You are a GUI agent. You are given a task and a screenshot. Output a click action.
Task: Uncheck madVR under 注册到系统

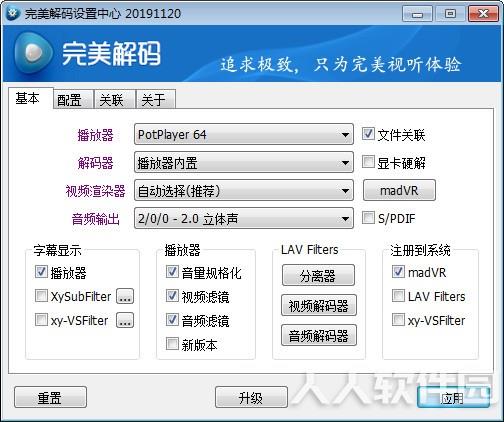coord(398,272)
